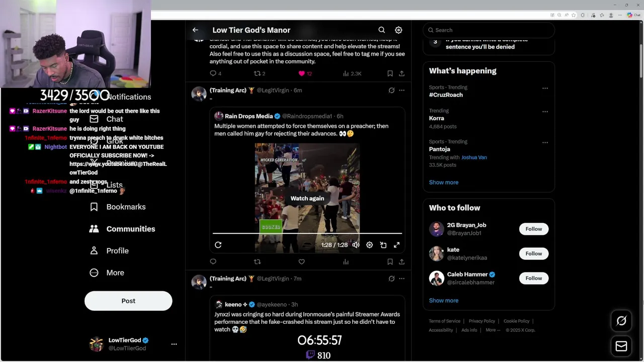Open Grok icon on 6m LegitVirgin post

[x=391, y=90]
